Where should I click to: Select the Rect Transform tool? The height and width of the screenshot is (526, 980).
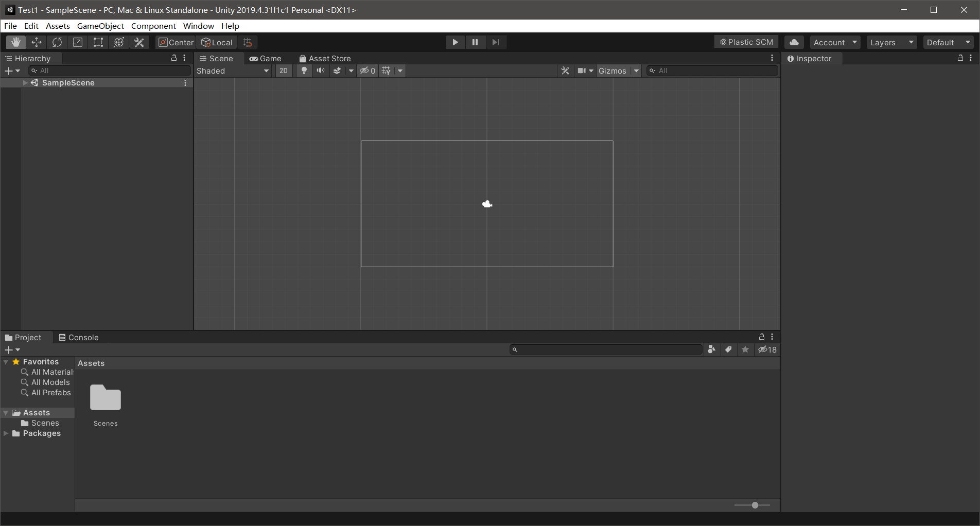coord(98,42)
